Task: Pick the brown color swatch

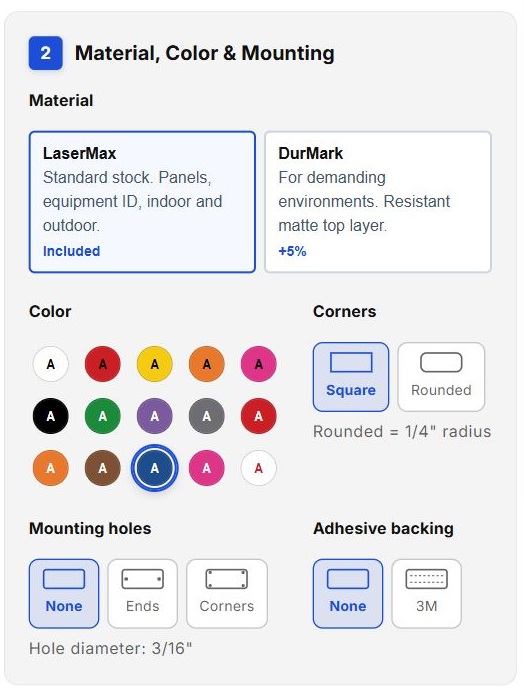Action: [103, 468]
